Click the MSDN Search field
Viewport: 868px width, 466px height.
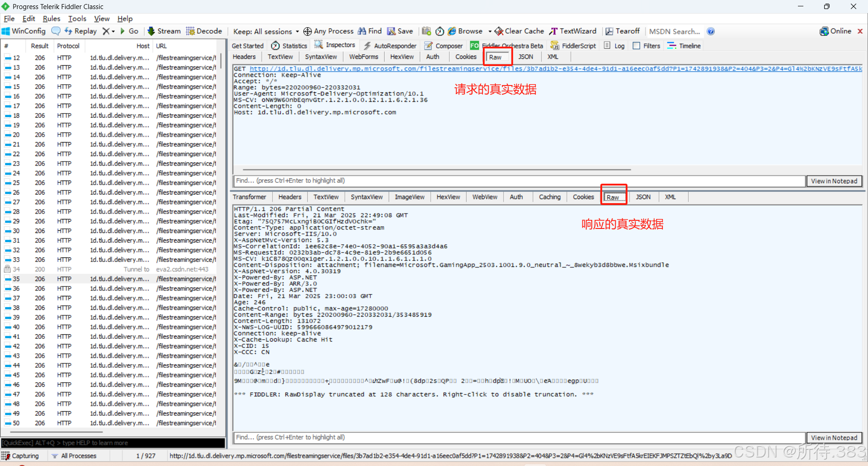click(x=675, y=31)
